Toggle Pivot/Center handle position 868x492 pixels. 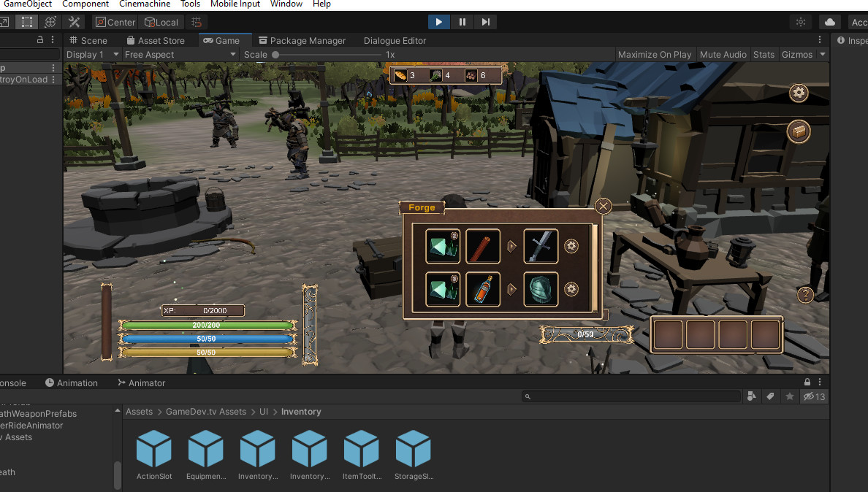pyautogui.click(x=115, y=22)
